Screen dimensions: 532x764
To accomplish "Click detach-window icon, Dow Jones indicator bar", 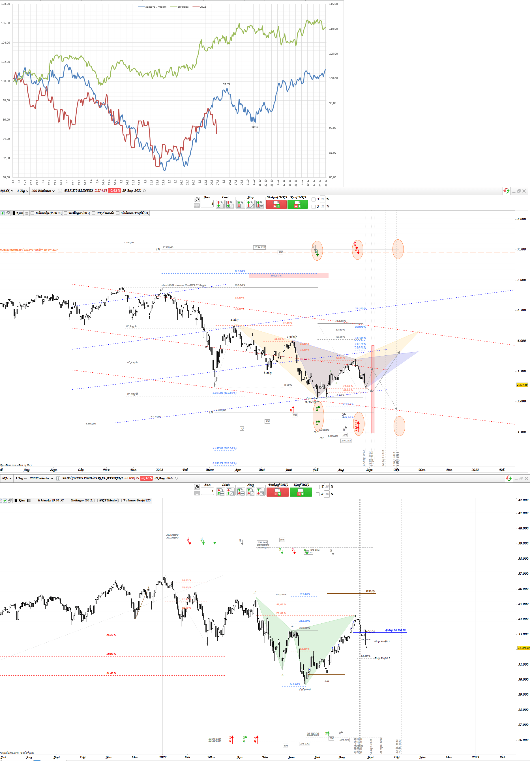I will click(x=10, y=501).
